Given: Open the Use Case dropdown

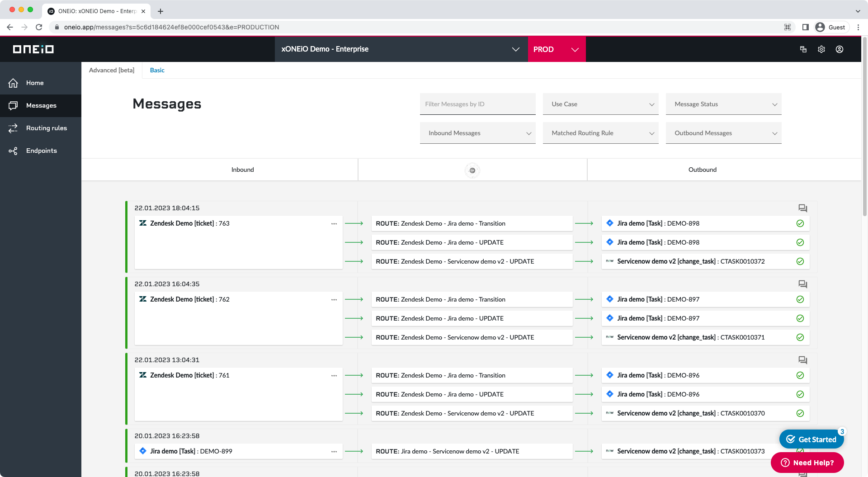Looking at the screenshot, I should 601,104.
